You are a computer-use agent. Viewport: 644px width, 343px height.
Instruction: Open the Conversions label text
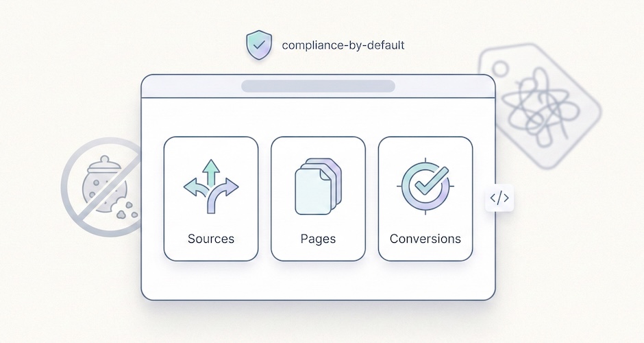(425, 239)
